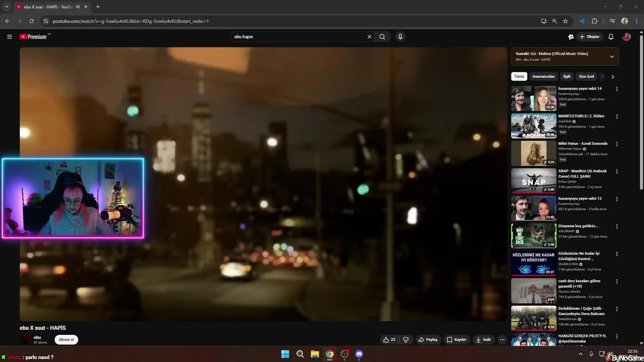Open Windows taskbar search
Viewport: 644px width, 362px height.
coord(300,354)
